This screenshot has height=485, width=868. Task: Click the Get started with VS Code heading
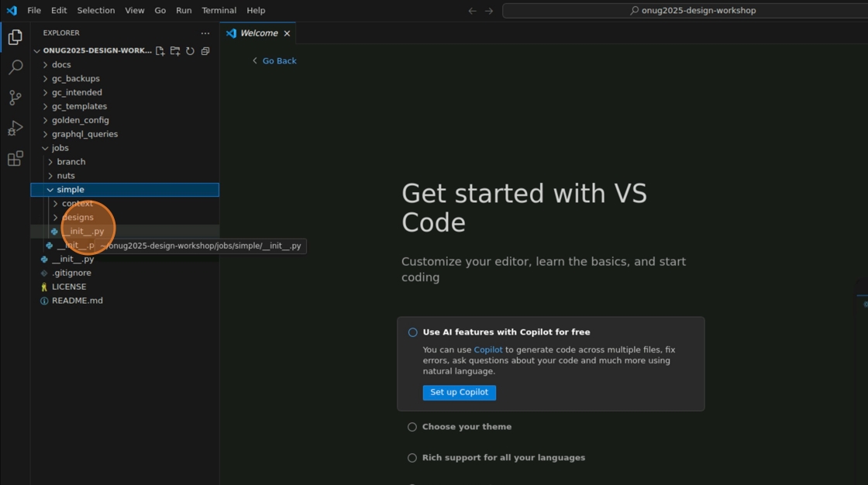pos(524,208)
